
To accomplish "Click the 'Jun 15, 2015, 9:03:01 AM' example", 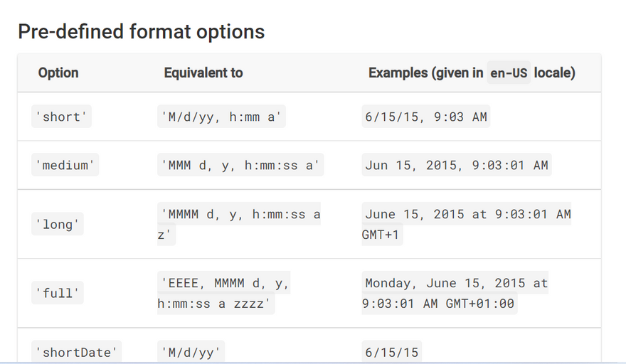I will coord(457,165).
